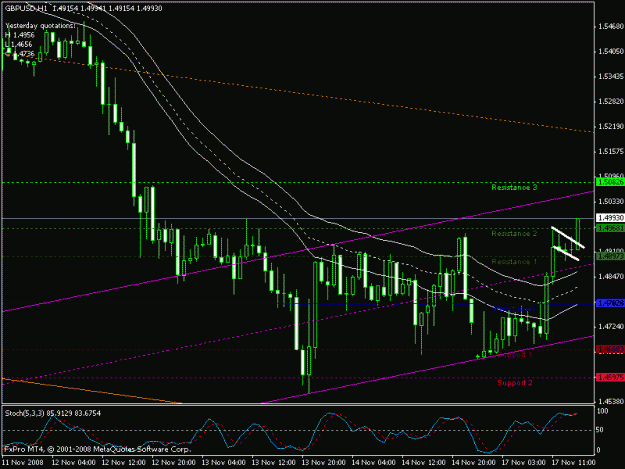The height and width of the screenshot is (469, 625).
Task: Click the blue pivot level price tag
Action: point(610,303)
